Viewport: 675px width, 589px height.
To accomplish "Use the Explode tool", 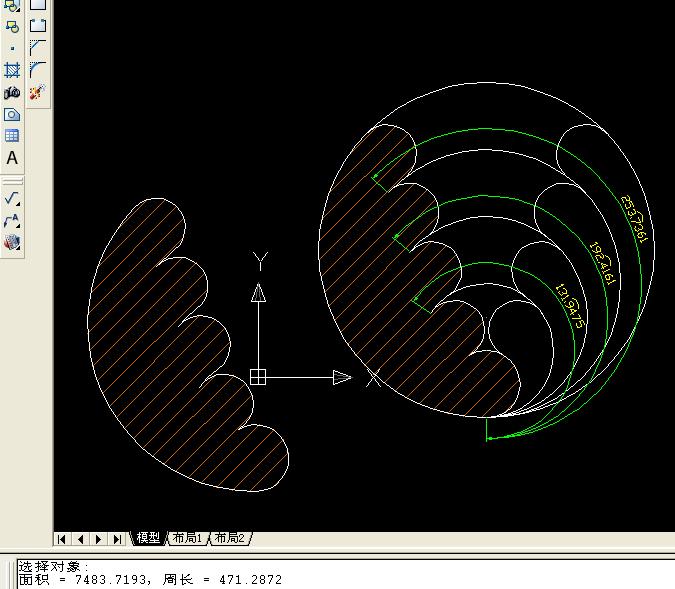I will click(x=37, y=92).
